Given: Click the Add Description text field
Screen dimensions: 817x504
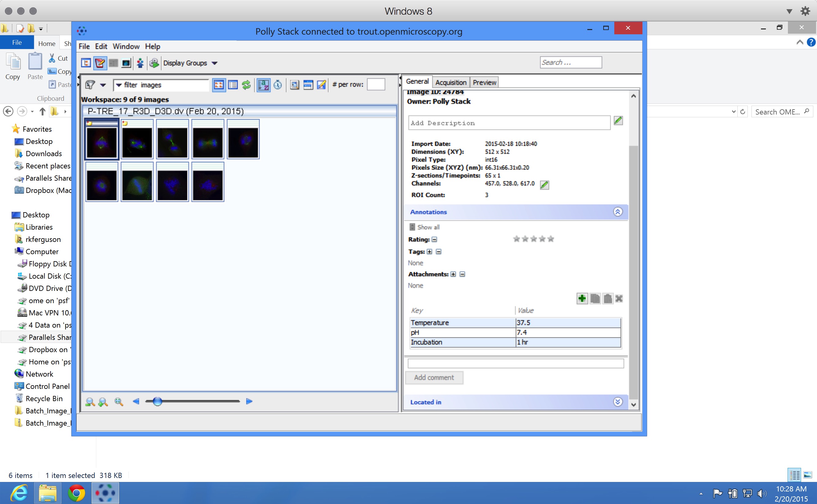Looking at the screenshot, I should [509, 123].
